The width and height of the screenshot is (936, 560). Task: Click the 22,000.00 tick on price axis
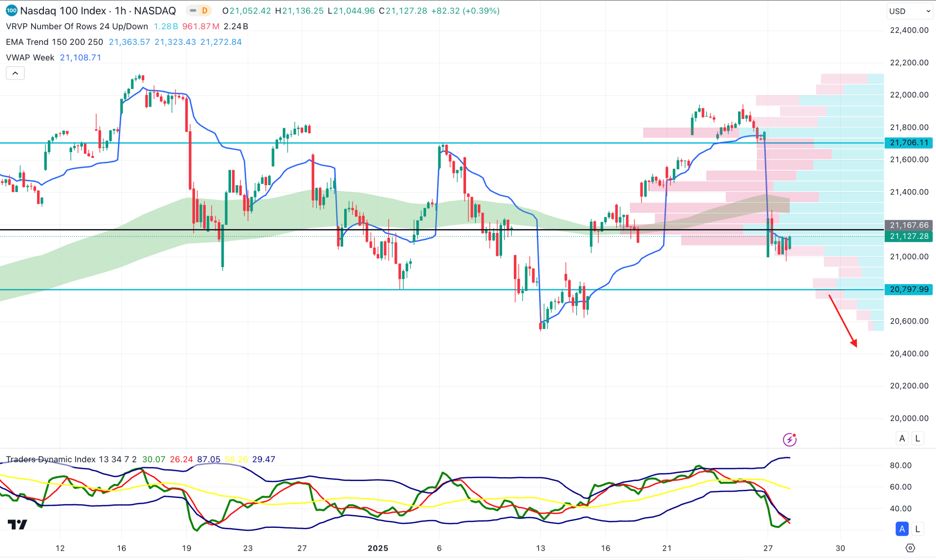(x=909, y=95)
